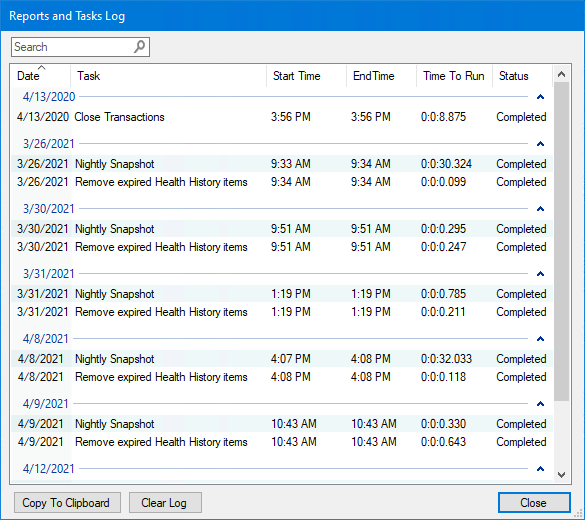Viewport: 585px width, 520px height.
Task: Click the scrollbar down arrow
Action: click(561, 475)
